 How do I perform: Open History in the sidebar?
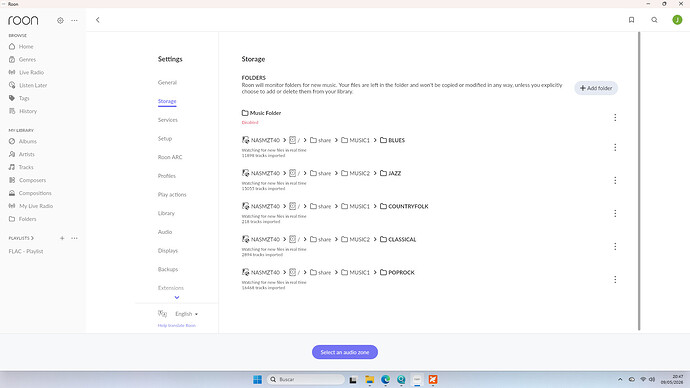(x=23, y=111)
